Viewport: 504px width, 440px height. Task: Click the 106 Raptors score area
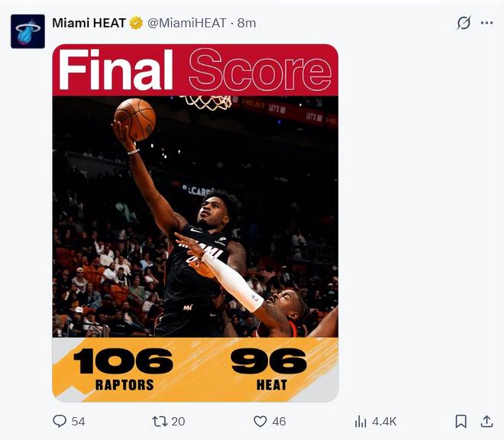(x=124, y=370)
